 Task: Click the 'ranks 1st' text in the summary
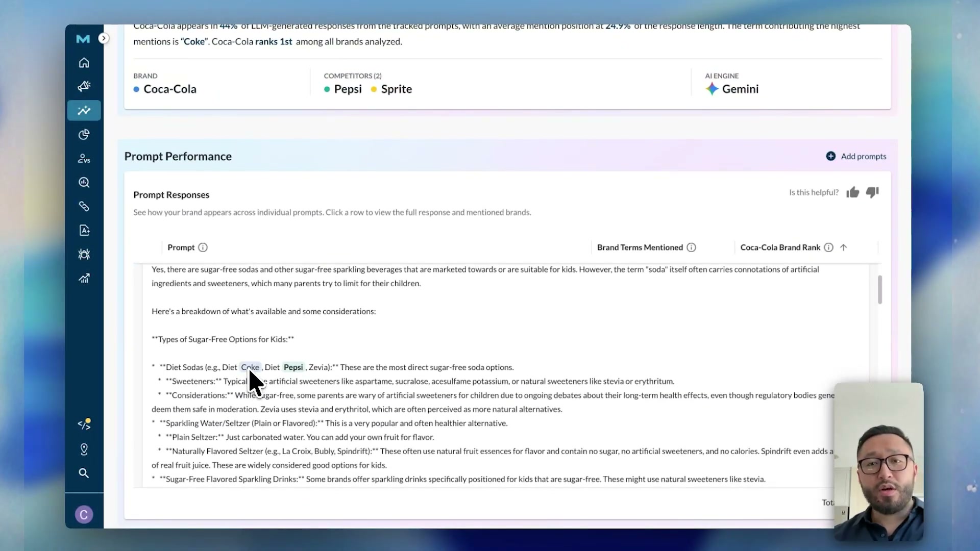(x=274, y=41)
